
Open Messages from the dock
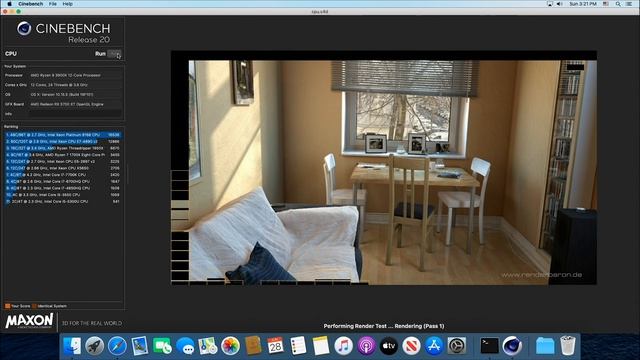click(185, 346)
